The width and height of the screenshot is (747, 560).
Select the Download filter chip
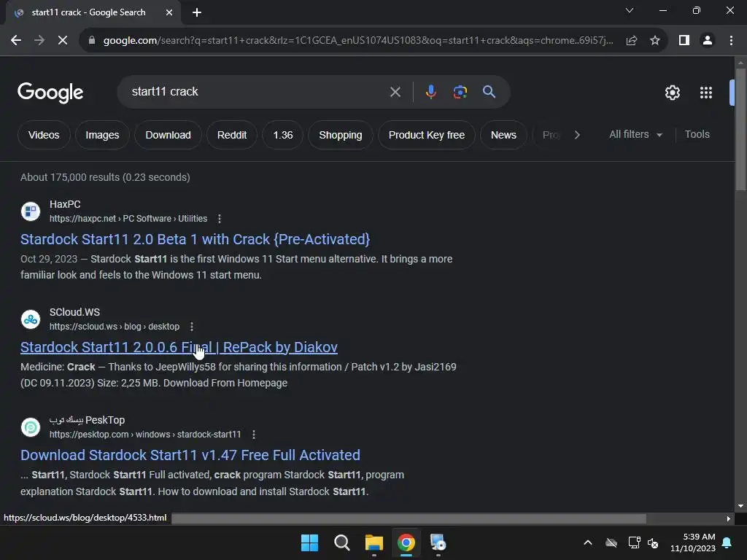[x=169, y=135]
